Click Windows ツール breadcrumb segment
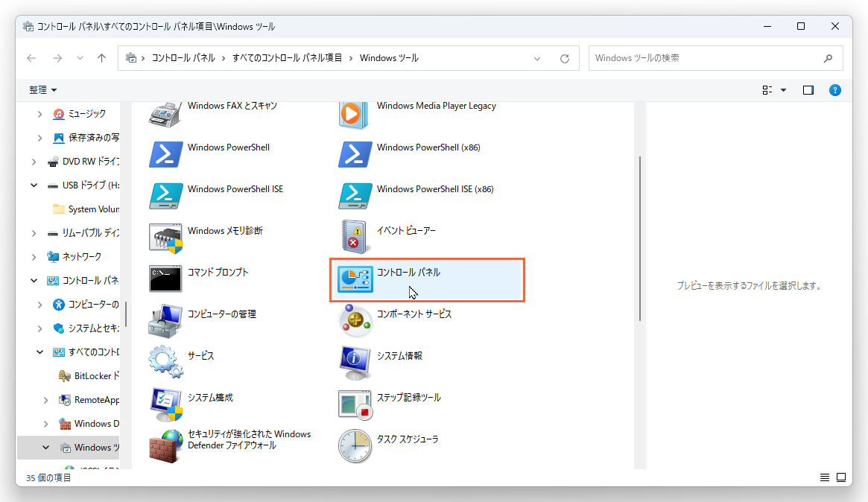868x502 pixels. [389, 58]
